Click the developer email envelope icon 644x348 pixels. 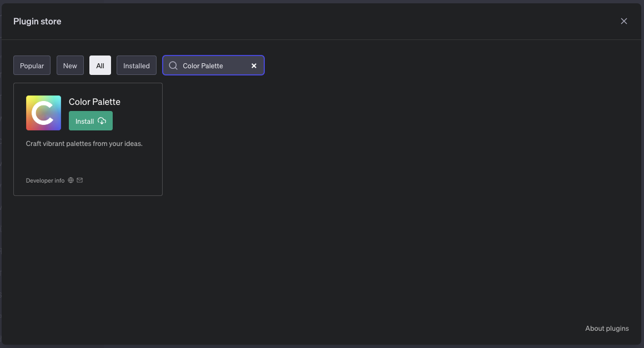tap(80, 180)
